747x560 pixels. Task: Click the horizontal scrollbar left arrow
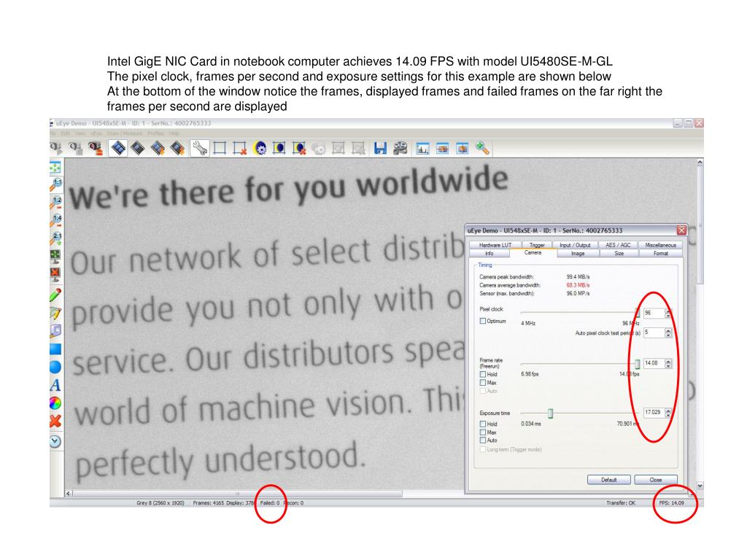tap(69, 494)
